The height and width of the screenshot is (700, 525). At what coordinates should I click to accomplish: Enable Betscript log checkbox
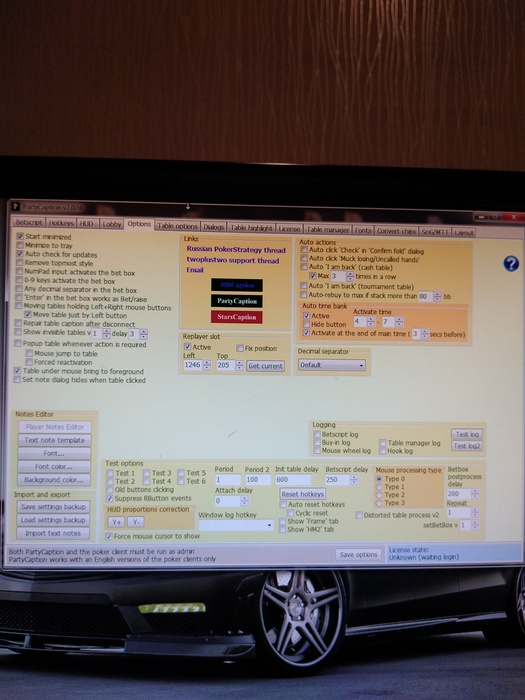pyautogui.click(x=317, y=434)
